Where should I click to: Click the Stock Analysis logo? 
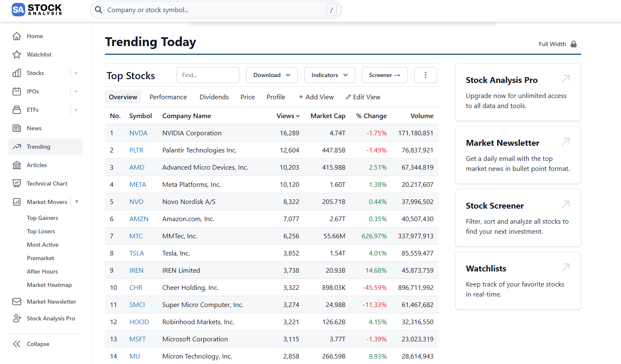point(36,10)
